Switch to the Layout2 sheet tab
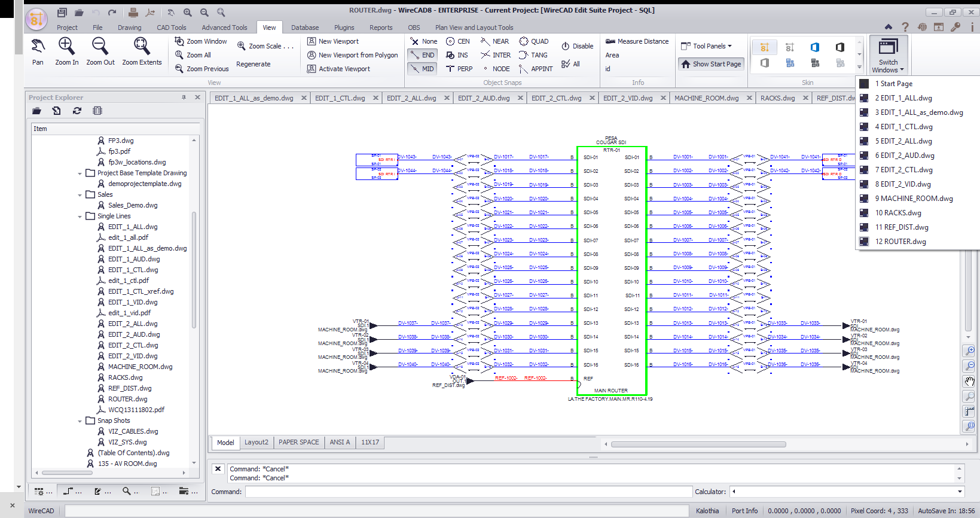This screenshot has height=518, width=980. point(257,443)
